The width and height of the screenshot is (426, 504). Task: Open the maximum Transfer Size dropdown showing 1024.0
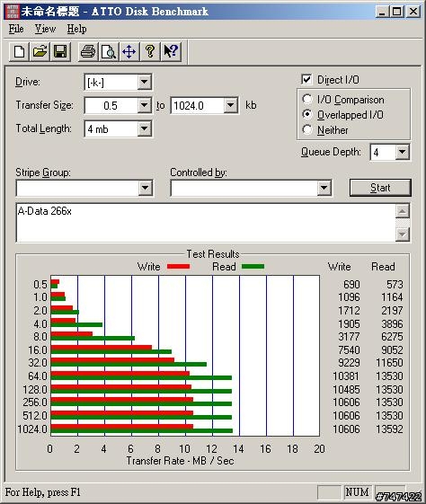pos(230,105)
